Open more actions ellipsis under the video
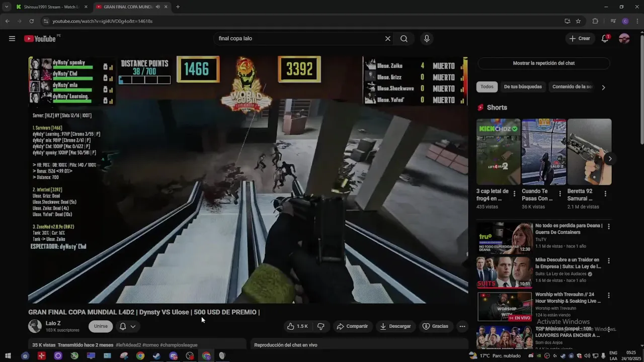644x362 pixels. tap(462, 326)
